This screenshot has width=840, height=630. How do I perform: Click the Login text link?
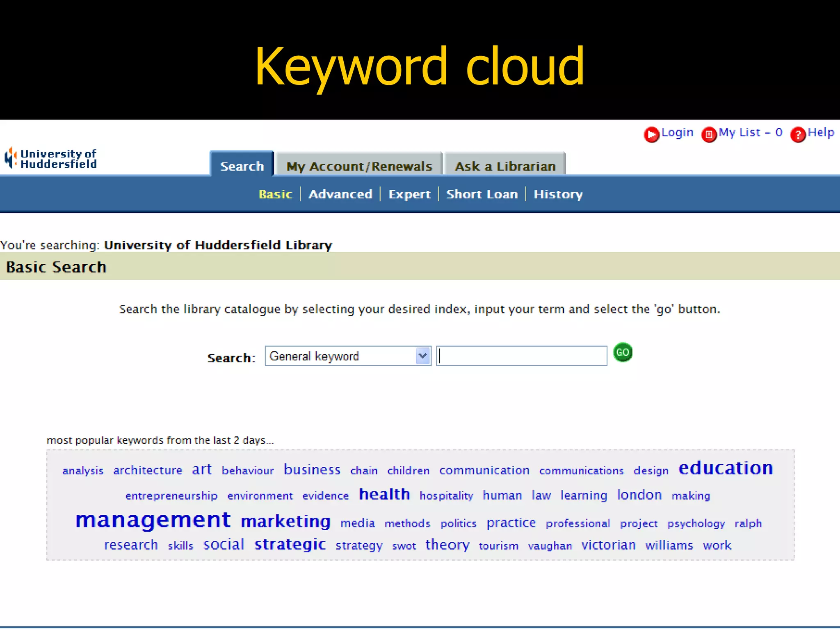pos(677,132)
